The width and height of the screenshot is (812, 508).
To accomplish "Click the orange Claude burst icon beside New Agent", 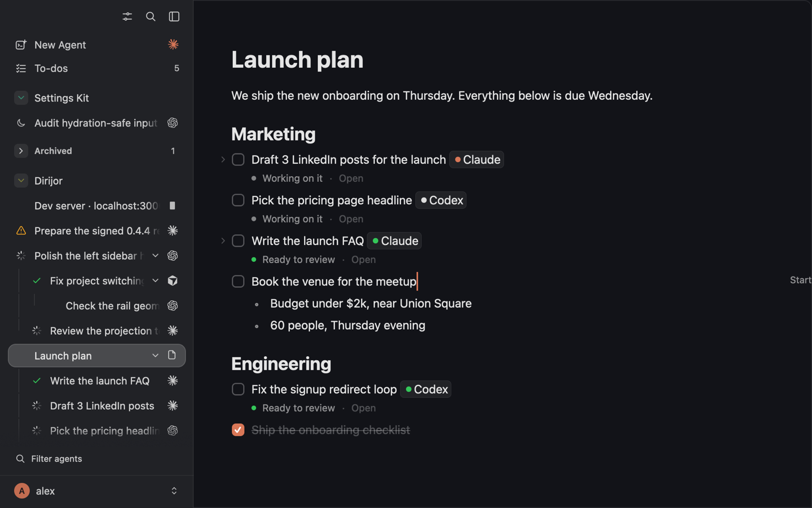I will (173, 44).
